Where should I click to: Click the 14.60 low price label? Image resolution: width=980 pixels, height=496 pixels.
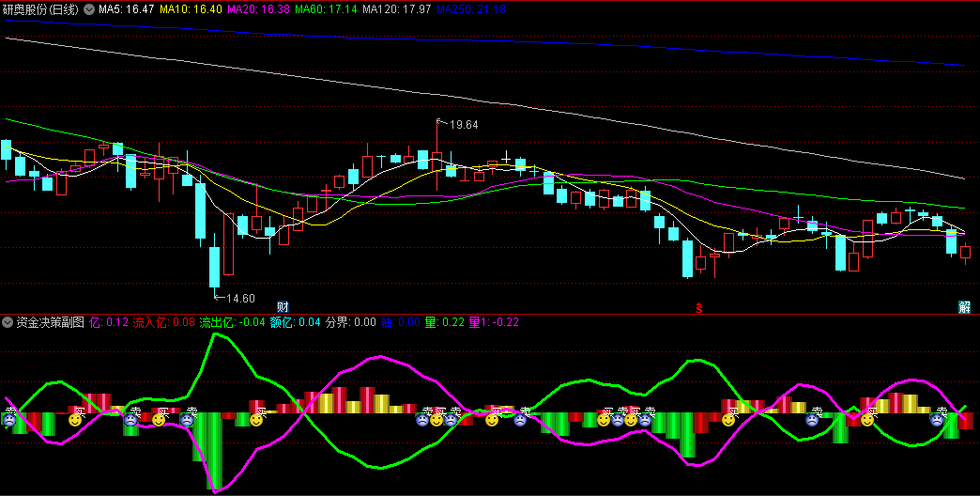240,299
